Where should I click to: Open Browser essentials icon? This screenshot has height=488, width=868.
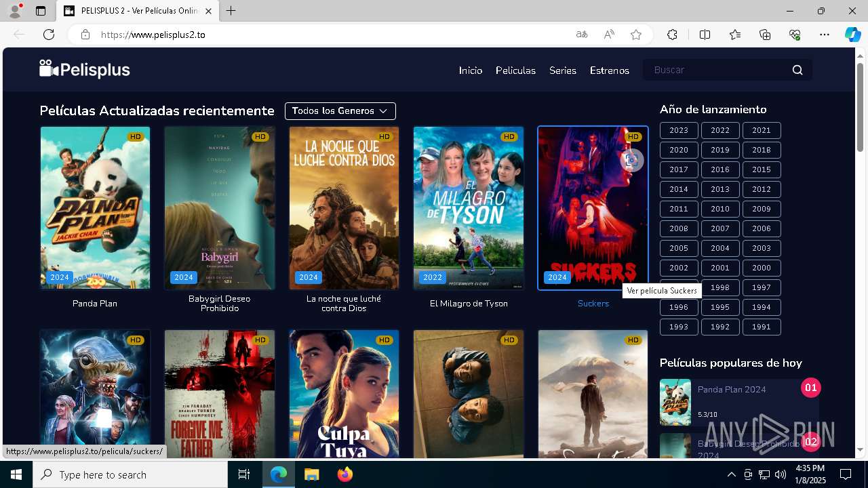click(795, 35)
